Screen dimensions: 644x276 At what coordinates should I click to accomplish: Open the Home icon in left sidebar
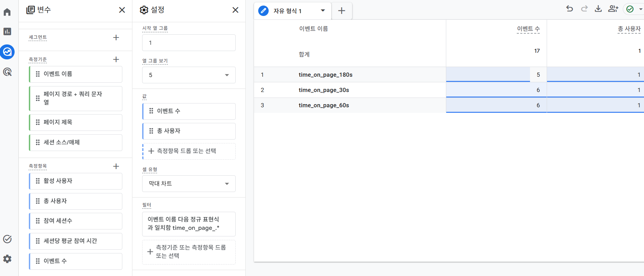[x=7, y=12]
